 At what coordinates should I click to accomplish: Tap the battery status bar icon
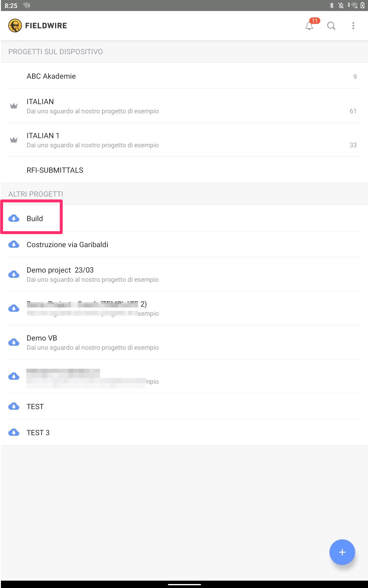click(x=362, y=6)
